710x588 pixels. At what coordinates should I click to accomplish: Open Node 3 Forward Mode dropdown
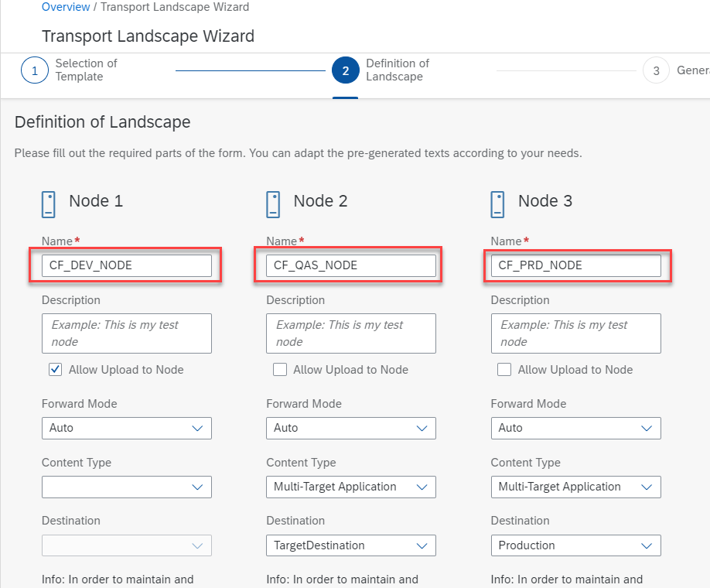pos(575,428)
